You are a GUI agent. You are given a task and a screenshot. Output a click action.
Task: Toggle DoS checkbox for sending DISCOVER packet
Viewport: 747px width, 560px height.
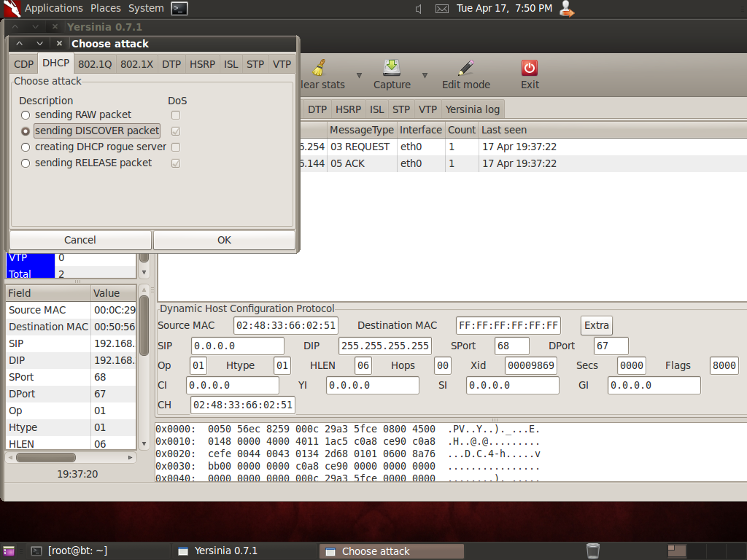(176, 131)
